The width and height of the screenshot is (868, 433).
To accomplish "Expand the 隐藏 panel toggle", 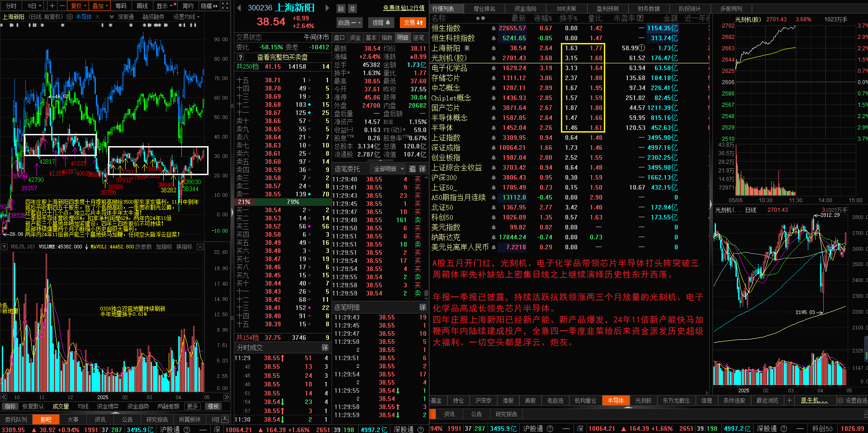I will coord(209,6).
